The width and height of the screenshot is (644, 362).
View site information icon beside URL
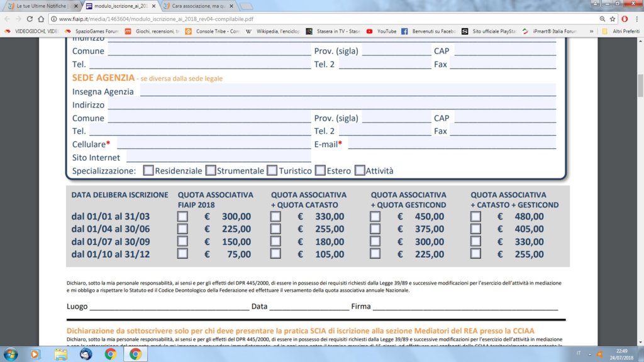tap(54, 19)
